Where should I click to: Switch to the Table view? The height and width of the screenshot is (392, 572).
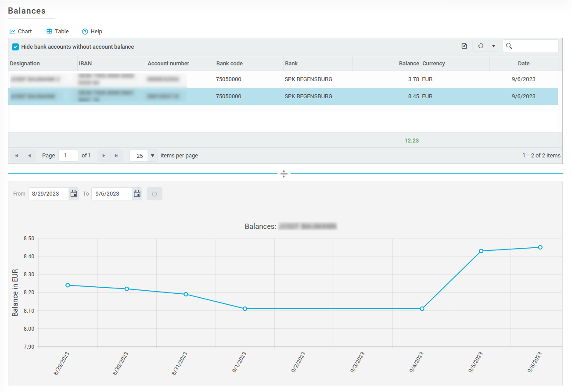(x=58, y=32)
